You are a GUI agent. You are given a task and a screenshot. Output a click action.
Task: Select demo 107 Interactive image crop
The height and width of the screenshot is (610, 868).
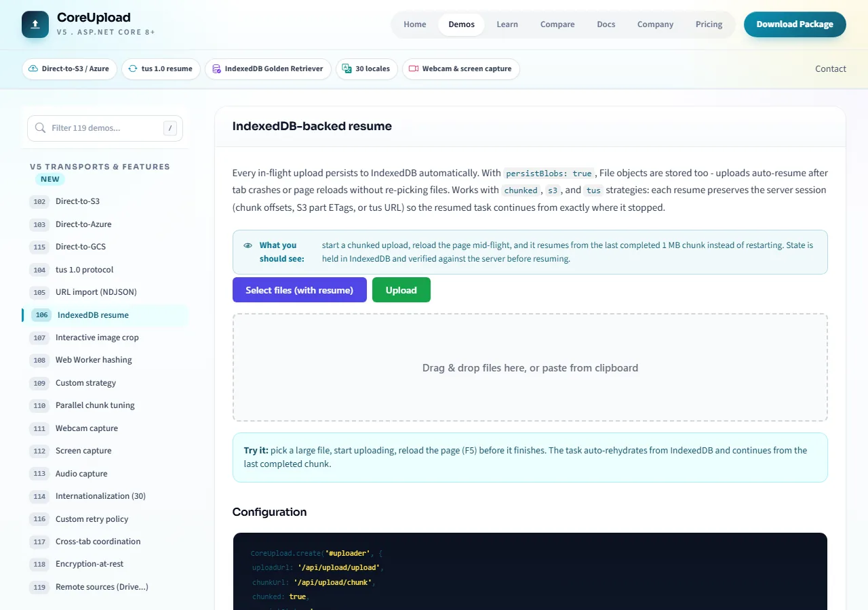click(x=105, y=338)
